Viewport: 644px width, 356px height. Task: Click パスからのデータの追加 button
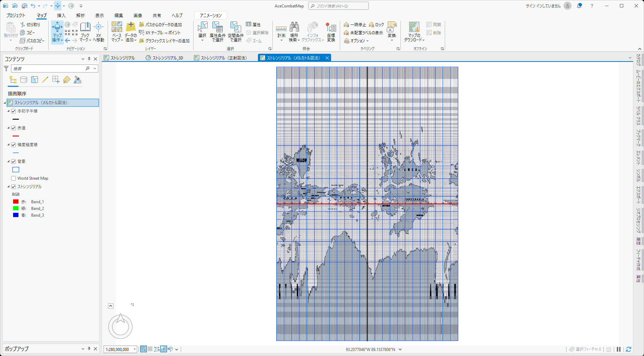[161, 25]
